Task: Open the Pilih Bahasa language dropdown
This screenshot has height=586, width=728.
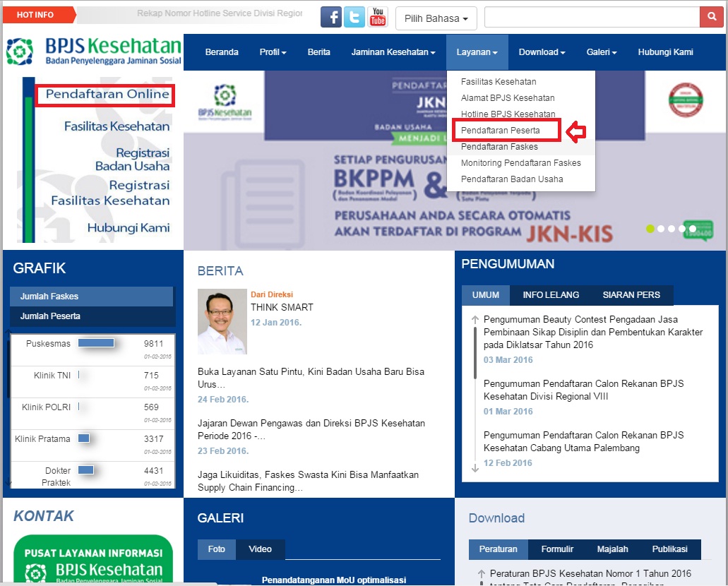Action: coord(436,18)
